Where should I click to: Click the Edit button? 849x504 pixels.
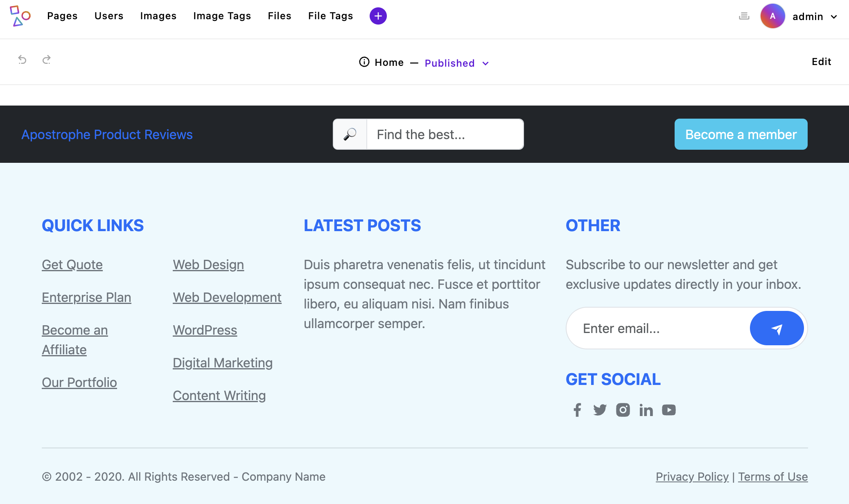click(x=822, y=61)
